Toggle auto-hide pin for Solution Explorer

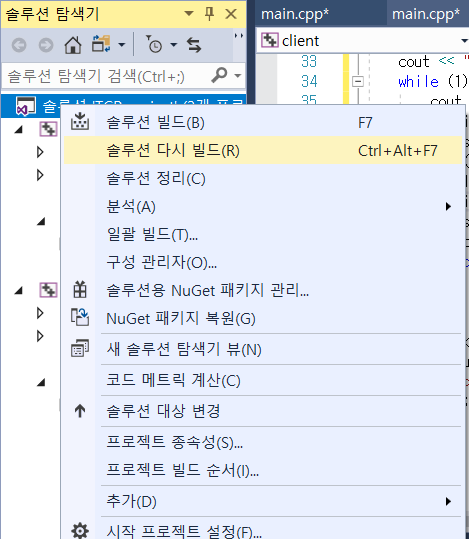point(209,14)
